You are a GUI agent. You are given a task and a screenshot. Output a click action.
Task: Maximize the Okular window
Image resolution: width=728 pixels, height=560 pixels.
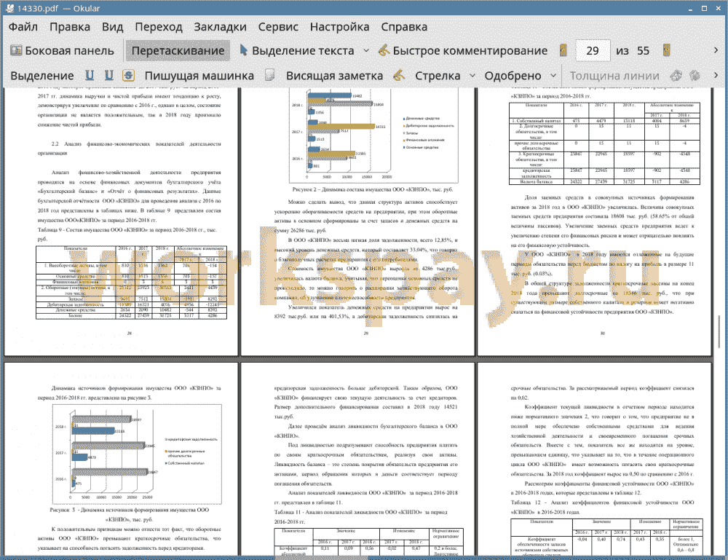[x=704, y=8]
